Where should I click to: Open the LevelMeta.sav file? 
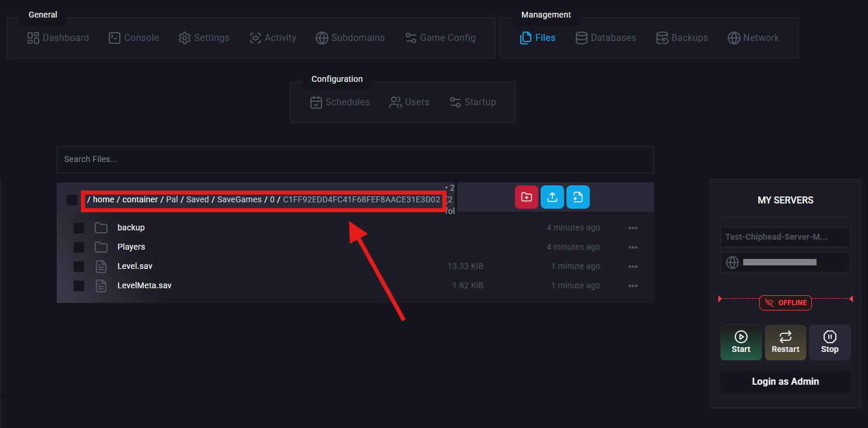pos(144,286)
